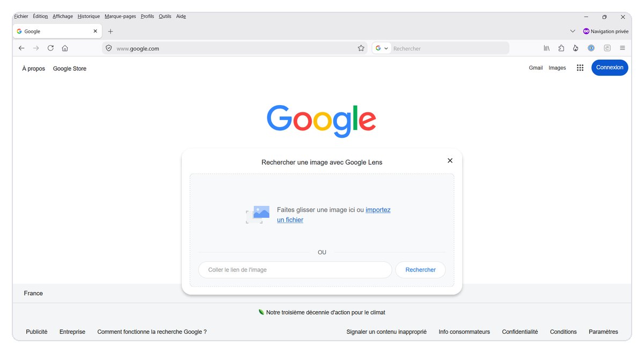
Task: Open the Fichier menu
Action: pyautogui.click(x=21, y=16)
